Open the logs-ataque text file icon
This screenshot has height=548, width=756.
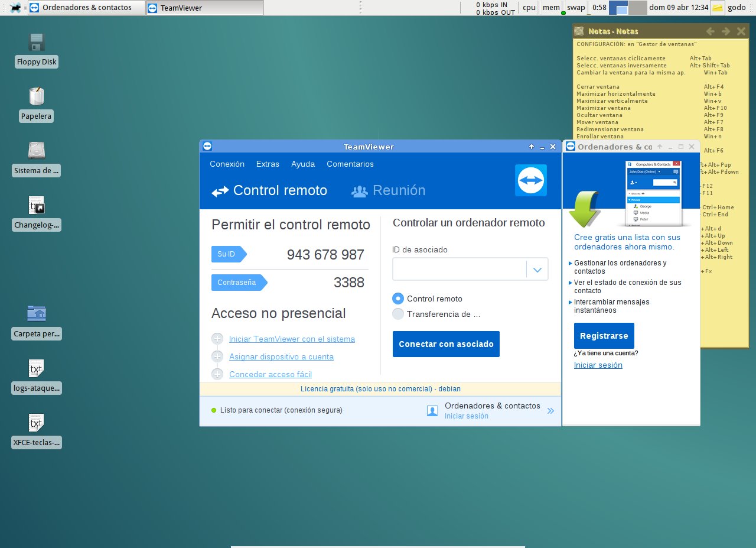(37, 368)
